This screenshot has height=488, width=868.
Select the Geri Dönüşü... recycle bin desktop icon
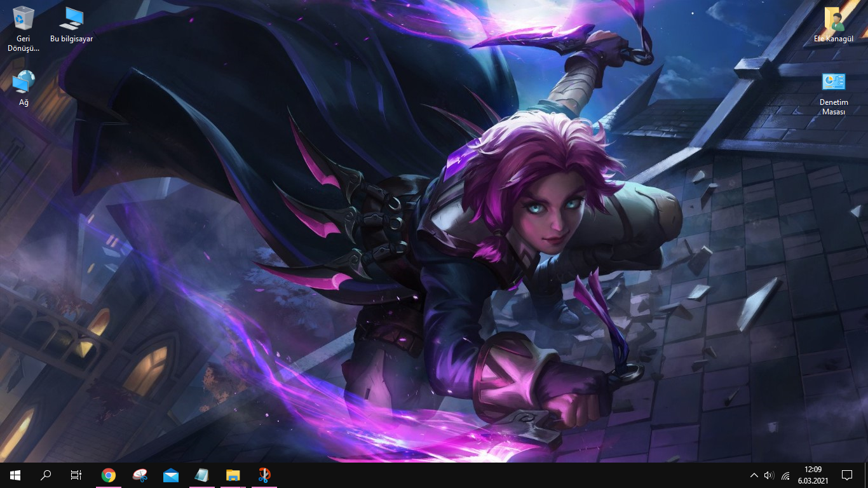point(24,29)
